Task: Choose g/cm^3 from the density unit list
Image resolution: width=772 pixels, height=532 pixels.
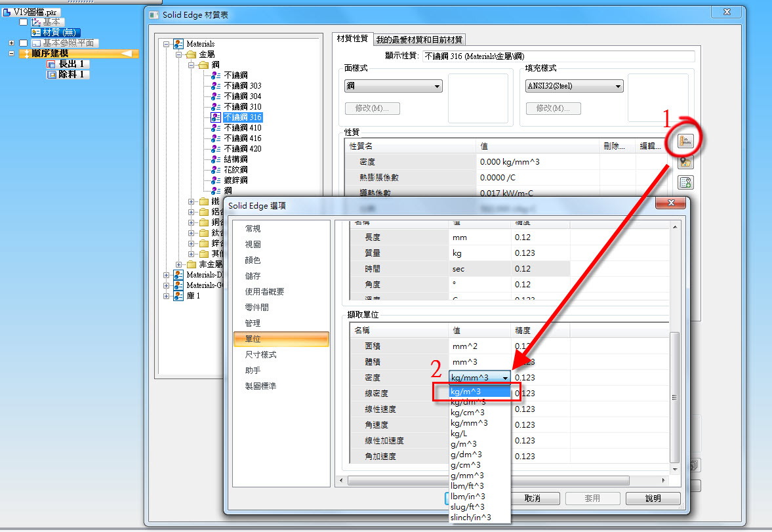Action: point(479,464)
